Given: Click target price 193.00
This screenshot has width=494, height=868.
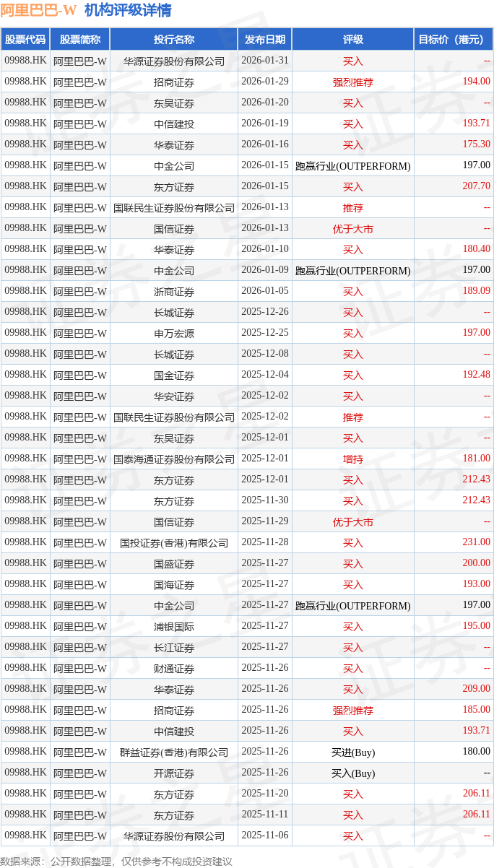Looking at the screenshot, I should click(x=477, y=584).
